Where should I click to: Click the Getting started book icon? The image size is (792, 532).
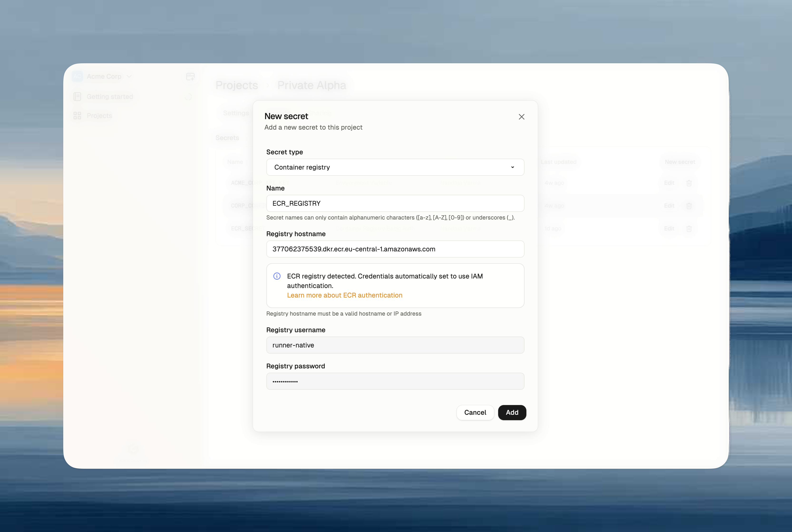coord(77,96)
